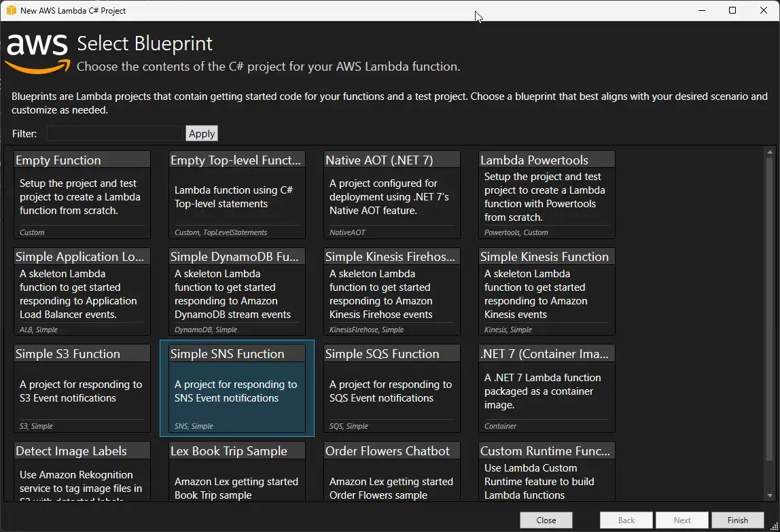The width and height of the screenshot is (780, 532).
Task: Select the Order Flowers Chatbot blueprint
Action: 391,476
